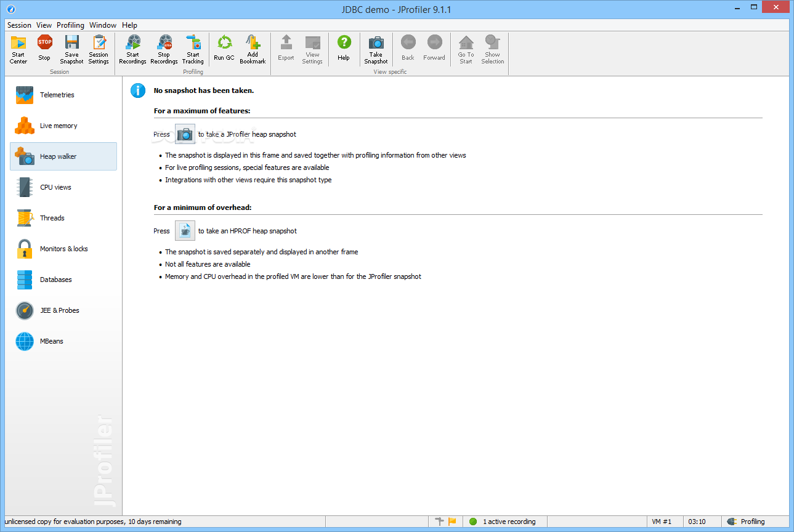The width and height of the screenshot is (794, 532).
Task: Open the Help menu
Action: click(x=129, y=25)
